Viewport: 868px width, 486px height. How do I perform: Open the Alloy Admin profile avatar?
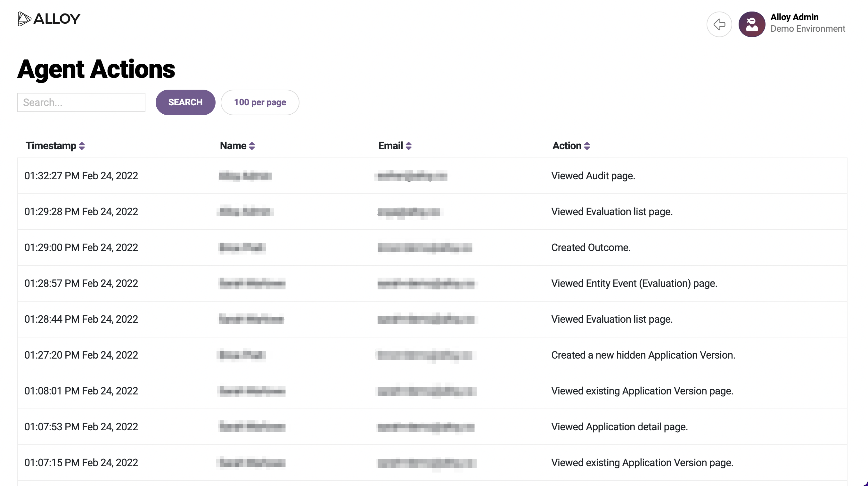point(751,24)
